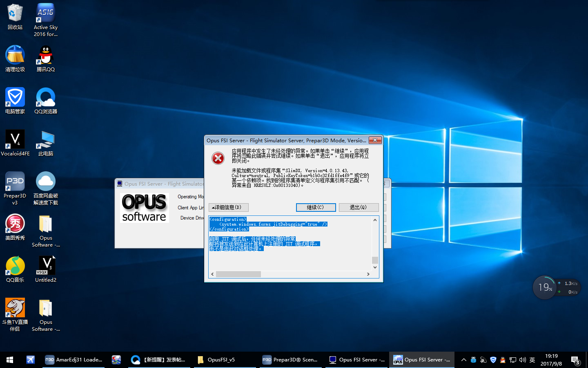The width and height of the screenshot is (588, 368).
Task: Collapse the 详细信息(D) details section
Action: tap(228, 207)
